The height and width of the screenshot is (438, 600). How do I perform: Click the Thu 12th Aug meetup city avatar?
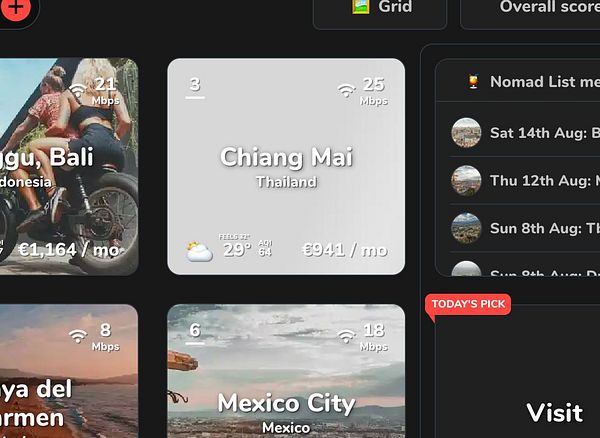point(466,180)
